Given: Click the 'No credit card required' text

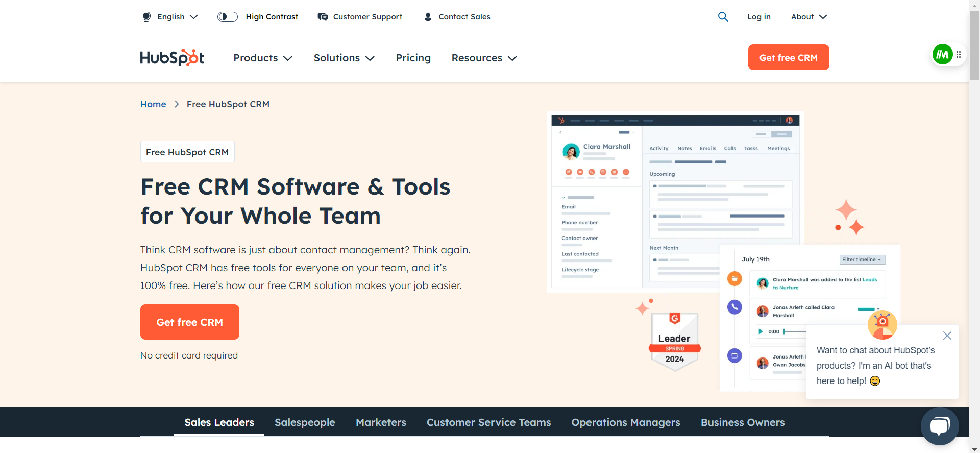Looking at the screenshot, I should point(189,355).
